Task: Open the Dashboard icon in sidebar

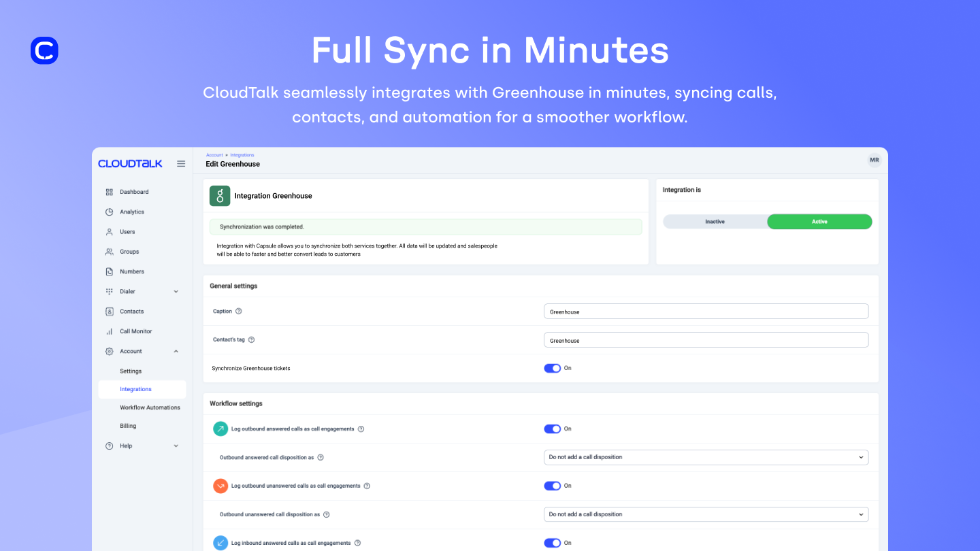Action: tap(109, 192)
